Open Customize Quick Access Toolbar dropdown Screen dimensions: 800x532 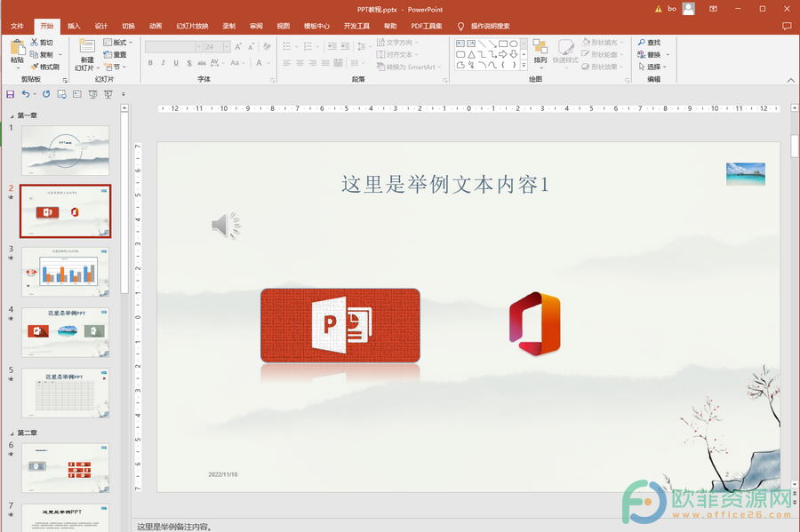[123, 94]
